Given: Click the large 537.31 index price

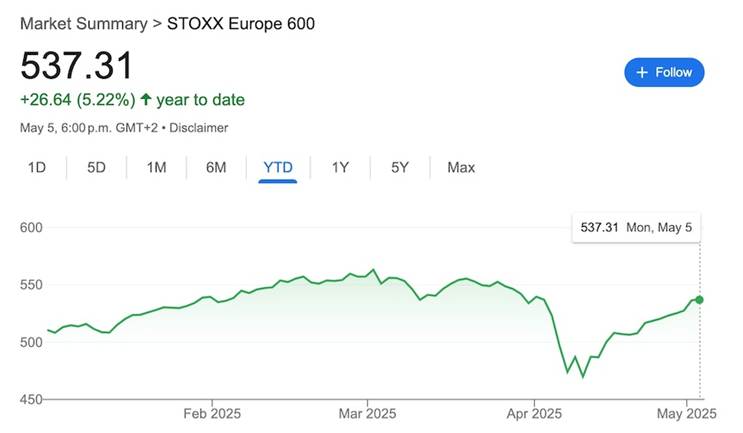Looking at the screenshot, I should tap(77, 66).
